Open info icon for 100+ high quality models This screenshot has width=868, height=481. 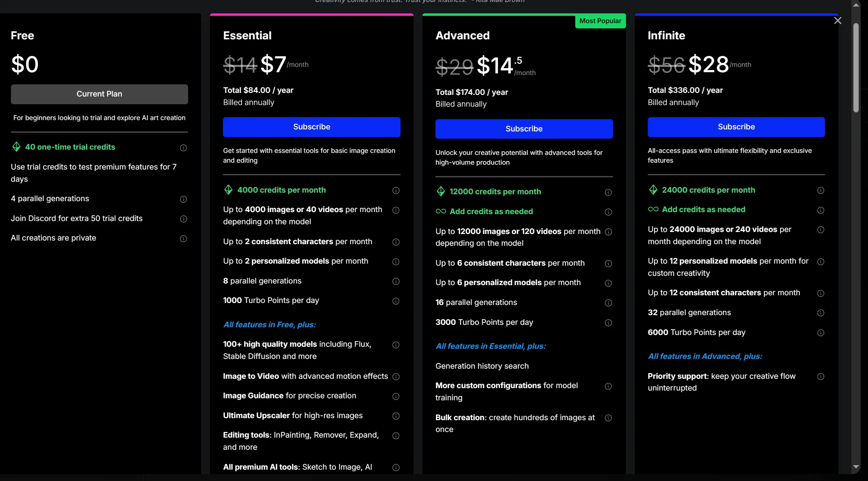tap(396, 345)
